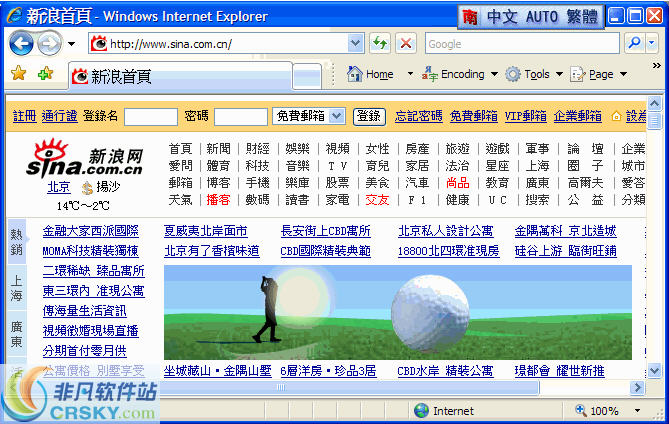
Task: Open a new blank tab
Action: pos(307,77)
